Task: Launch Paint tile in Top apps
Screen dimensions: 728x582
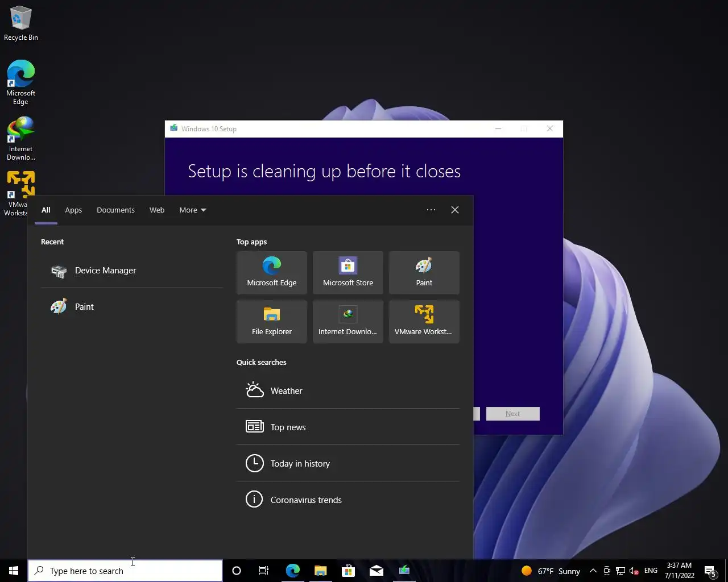Action: (424, 273)
